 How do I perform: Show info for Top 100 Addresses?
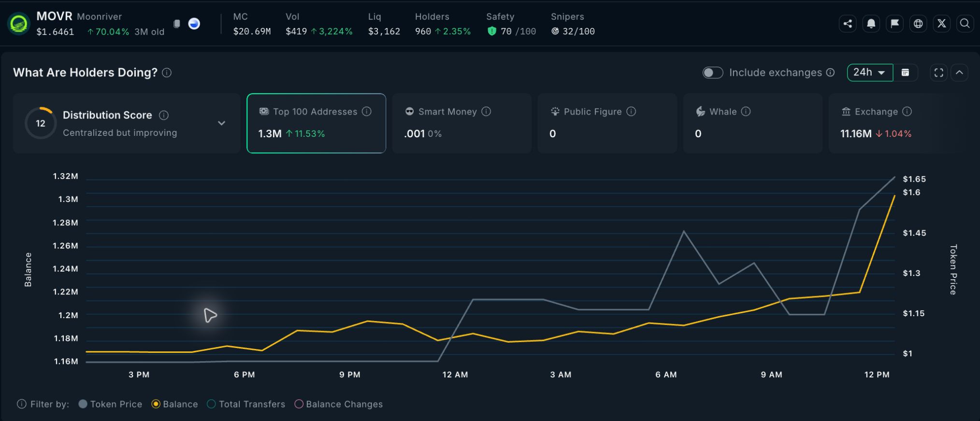[367, 112]
